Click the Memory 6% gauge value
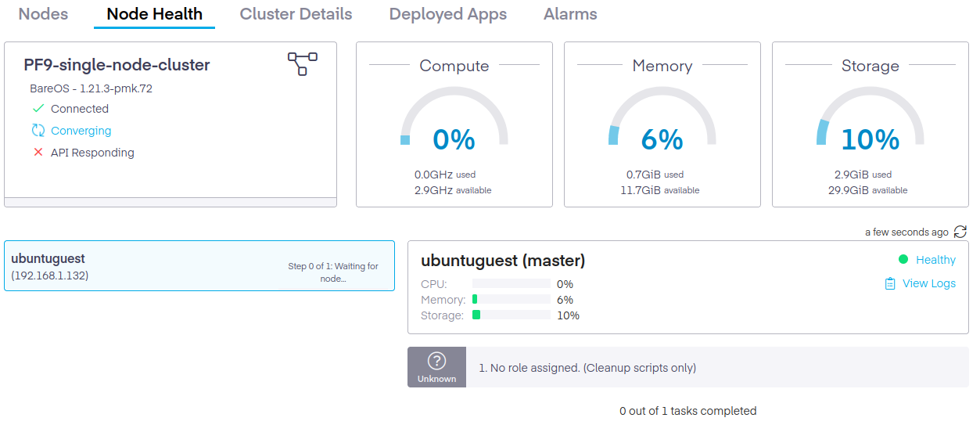 coord(662,139)
